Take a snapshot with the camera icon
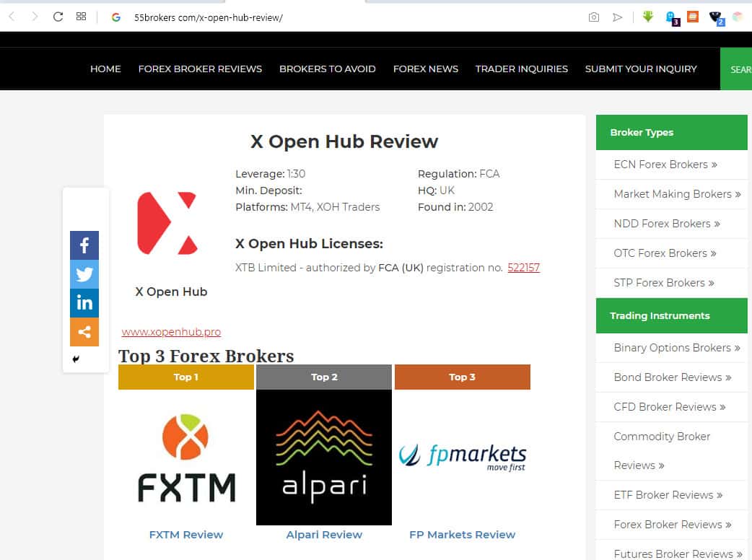752x560 pixels. 594,17
